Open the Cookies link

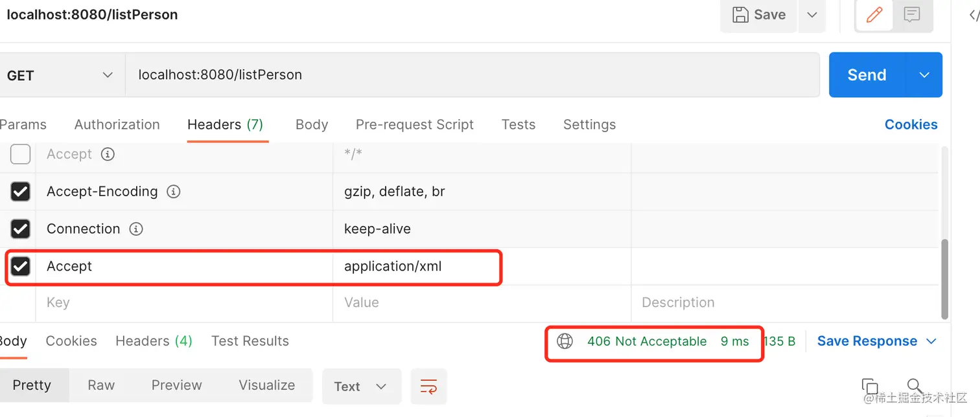click(x=911, y=124)
